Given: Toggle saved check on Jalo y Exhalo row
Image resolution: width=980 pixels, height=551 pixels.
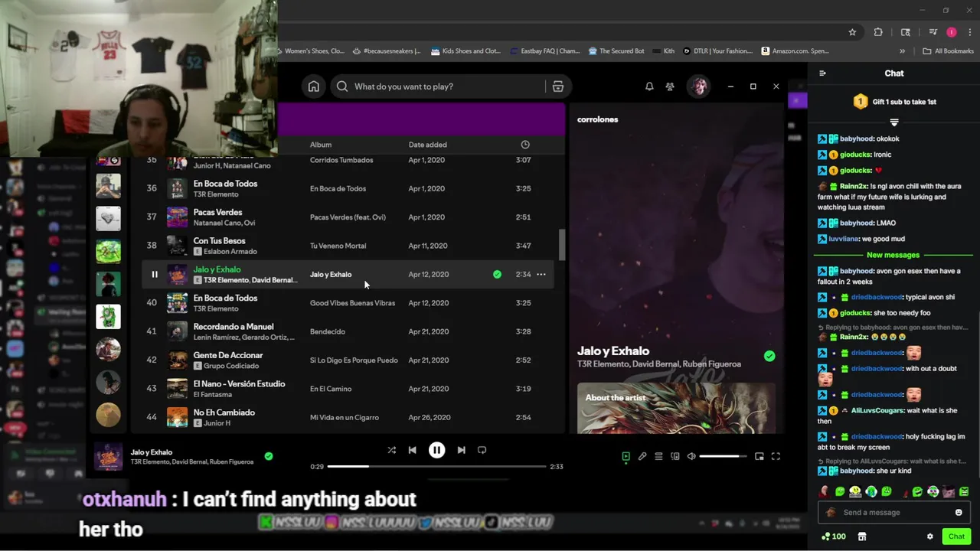Looking at the screenshot, I should (x=497, y=274).
